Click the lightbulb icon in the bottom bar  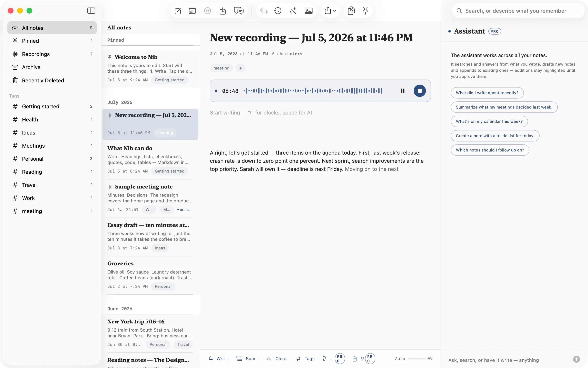coord(324,359)
